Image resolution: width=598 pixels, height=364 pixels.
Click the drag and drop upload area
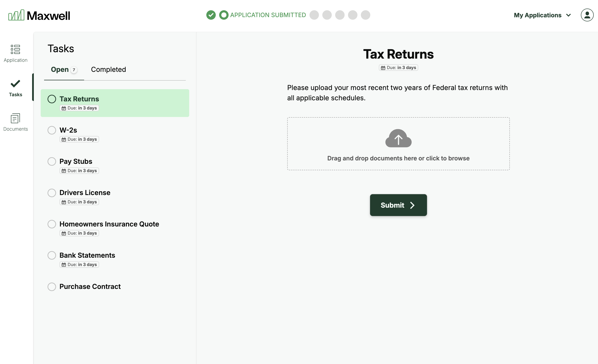click(398, 158)
